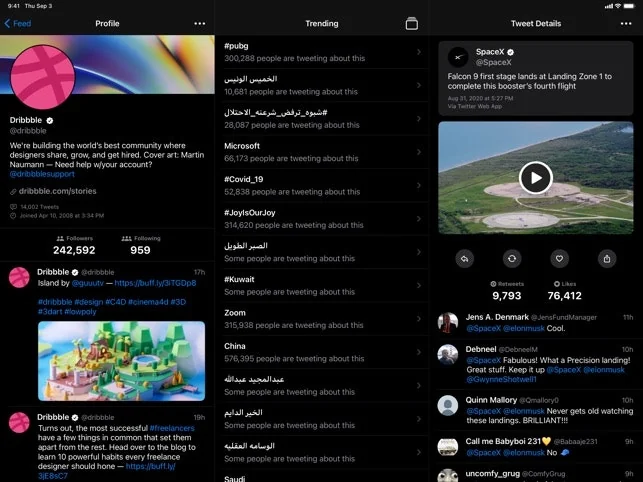Screen dimensions: 643x482
Task: Retweet the SpaceX tweet
Action: click(x=512, y=259)
